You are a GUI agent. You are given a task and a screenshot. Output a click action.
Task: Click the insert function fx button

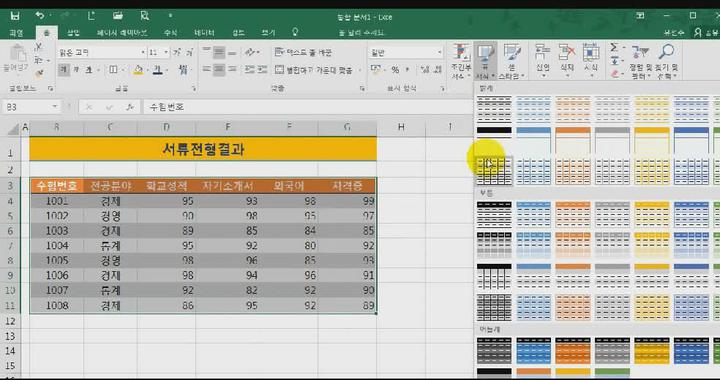(130, 107)
